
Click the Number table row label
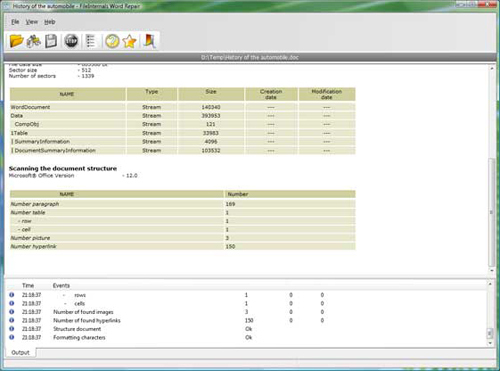(28, 212)
